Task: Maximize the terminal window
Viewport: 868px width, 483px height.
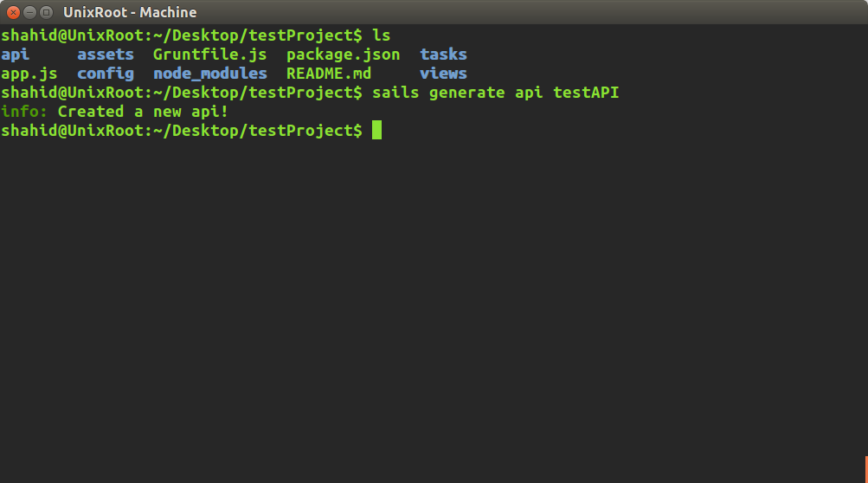Action: [x=46, y=12]
